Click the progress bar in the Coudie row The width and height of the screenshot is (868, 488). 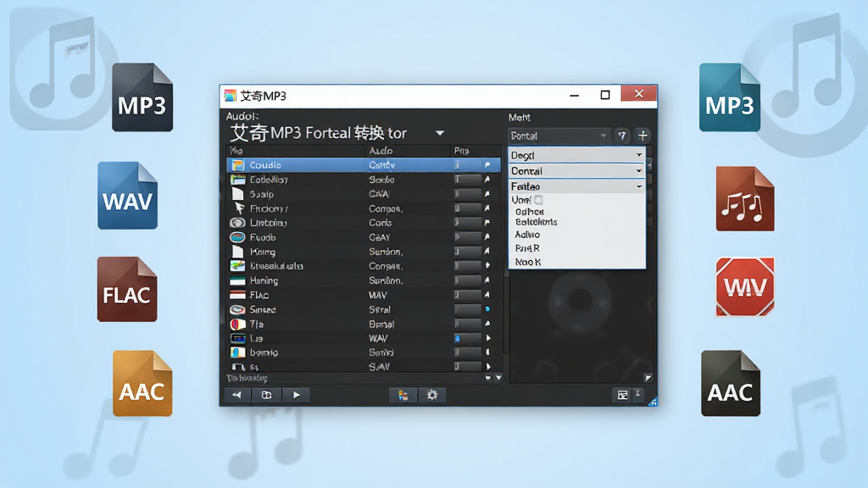click(x=467, y=165)
